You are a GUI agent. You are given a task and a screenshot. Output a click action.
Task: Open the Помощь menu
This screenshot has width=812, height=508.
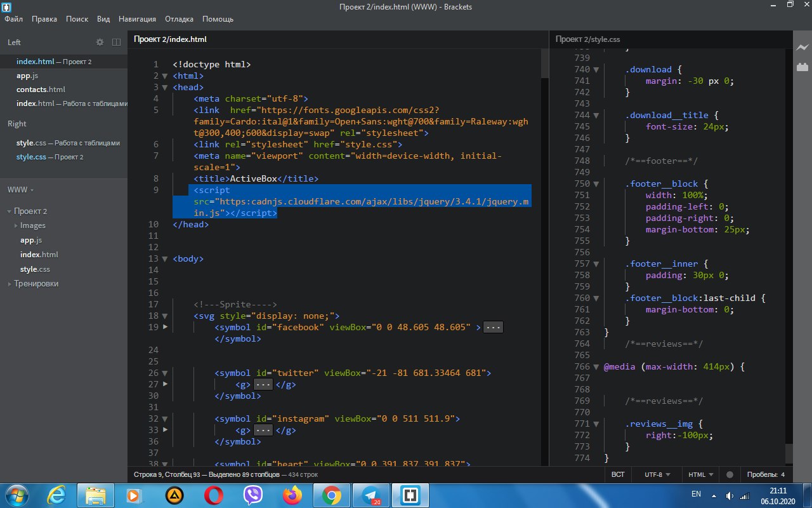(x=218, y=19)
